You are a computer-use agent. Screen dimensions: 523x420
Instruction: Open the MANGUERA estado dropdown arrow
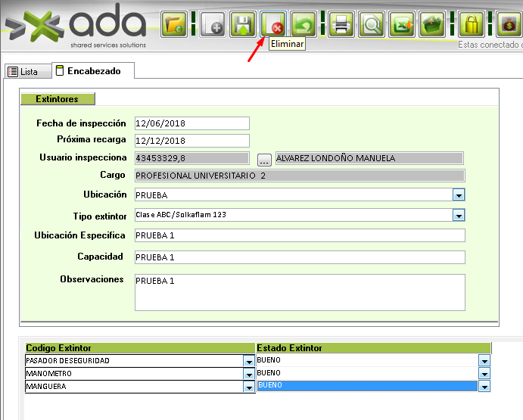pos(484,387)
